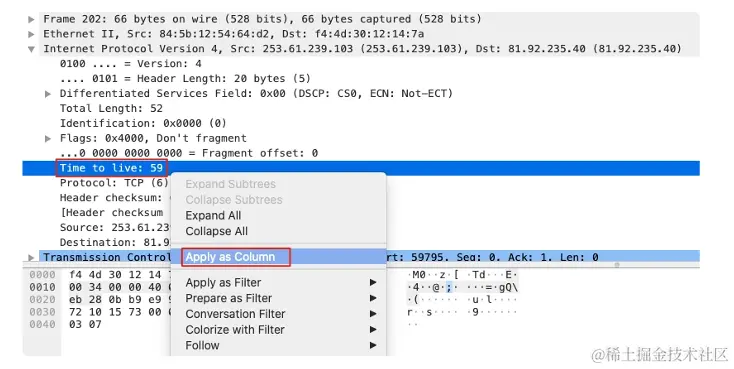Screen dimensions: 734x369
Task: Open the Follow submenu
Action: coord(279,346)
